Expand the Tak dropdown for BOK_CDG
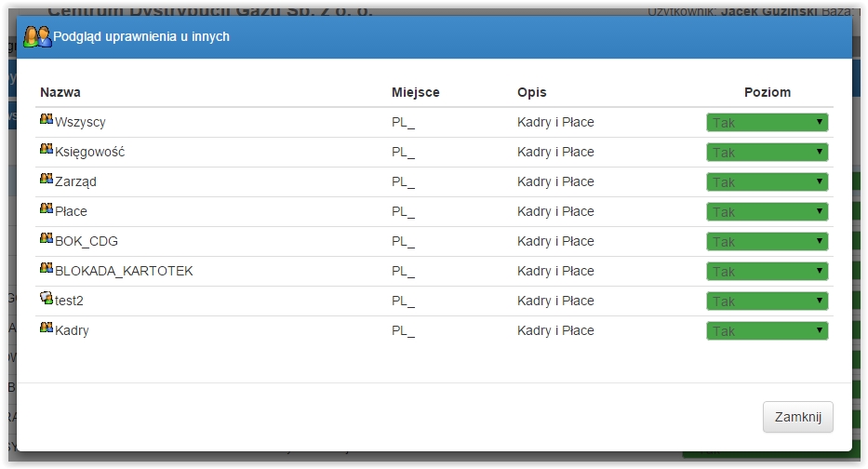The width and height of the screenshot is (868, 469). pos(767,242)
